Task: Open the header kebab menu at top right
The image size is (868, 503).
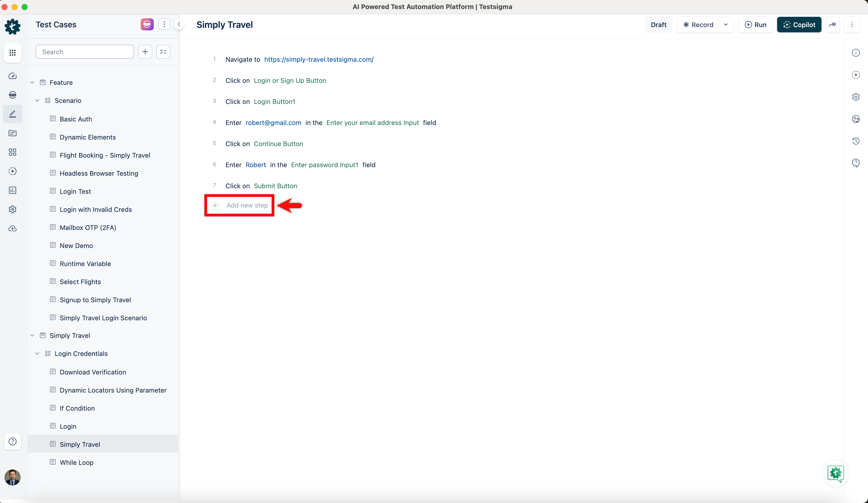Action: pos(852,24)
